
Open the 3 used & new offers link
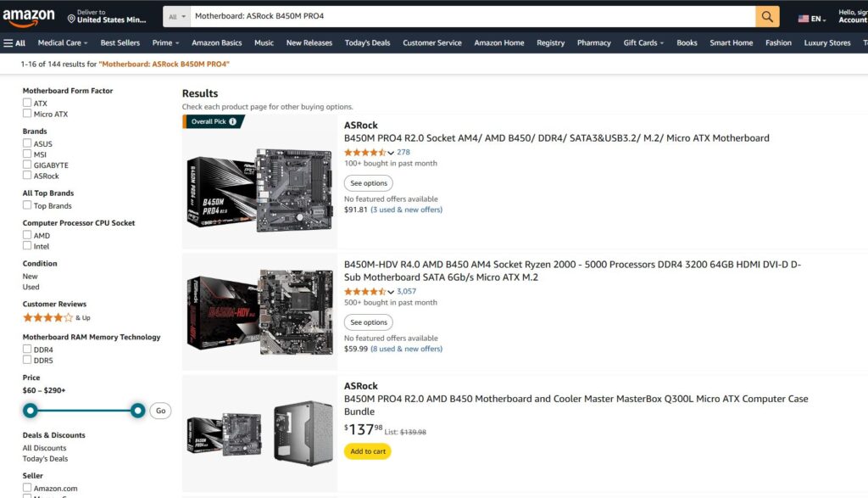click(x=406, y=210)
